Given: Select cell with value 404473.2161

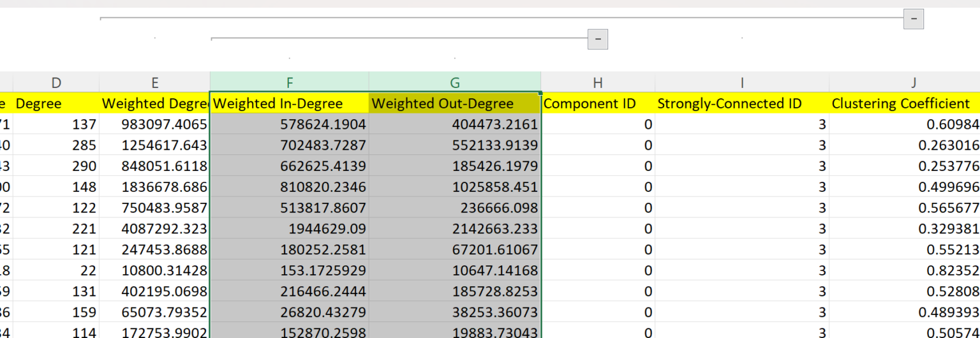Looking at the screenshot, I should [x=455, y=124].
